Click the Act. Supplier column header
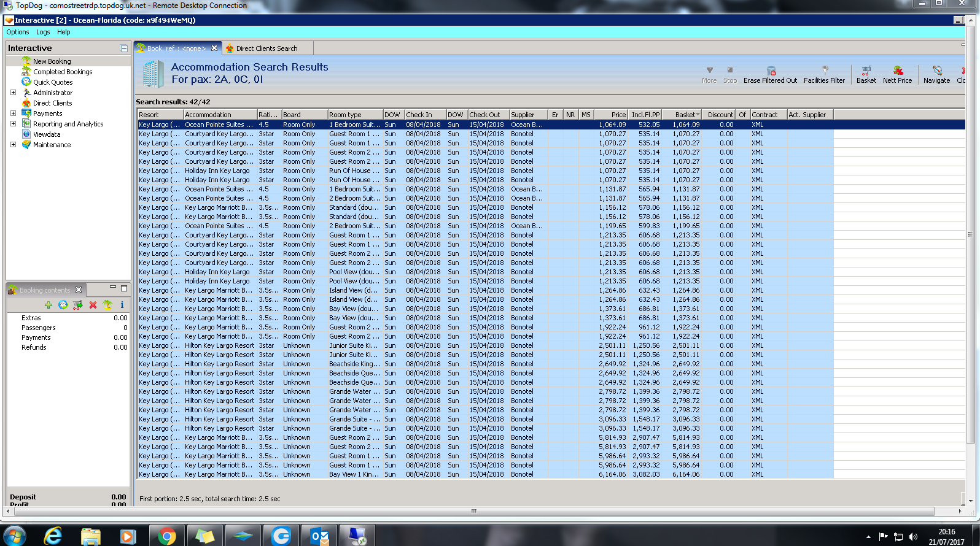The height and width of the screenshot is (546, 980). point(811,115)
